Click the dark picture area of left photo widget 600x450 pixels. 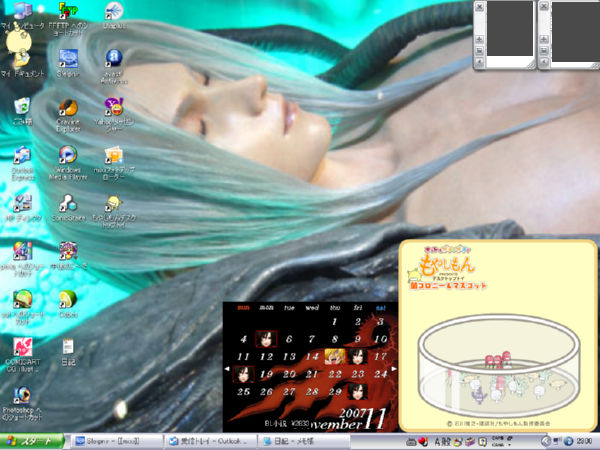click(x=509, y=28)
